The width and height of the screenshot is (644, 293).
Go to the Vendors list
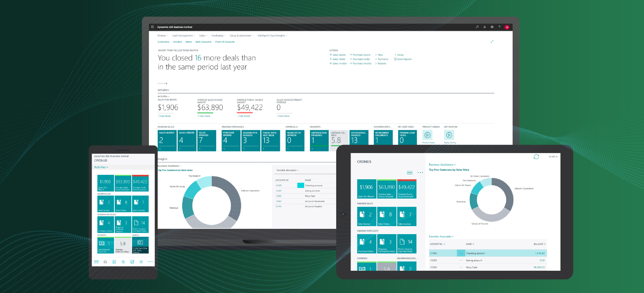[177, 42]
